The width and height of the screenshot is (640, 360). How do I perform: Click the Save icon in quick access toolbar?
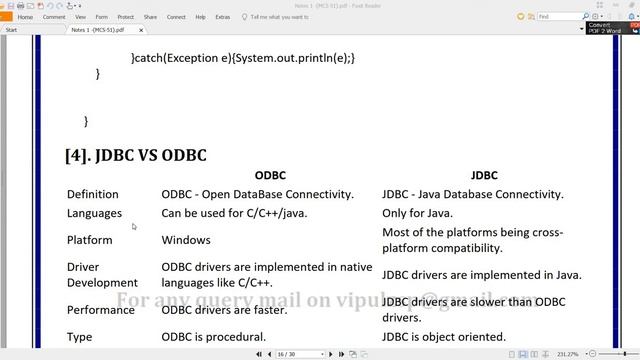[11, 6]
